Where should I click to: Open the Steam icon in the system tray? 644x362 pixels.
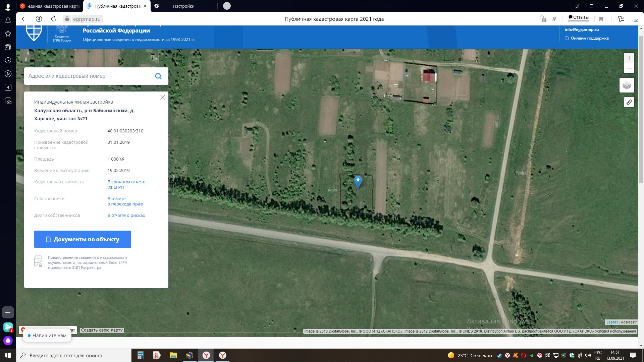click(499, 355)
